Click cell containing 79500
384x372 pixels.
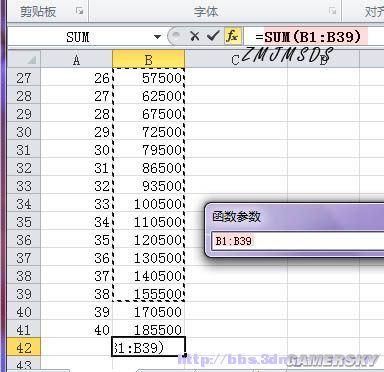tap(149, 150)
